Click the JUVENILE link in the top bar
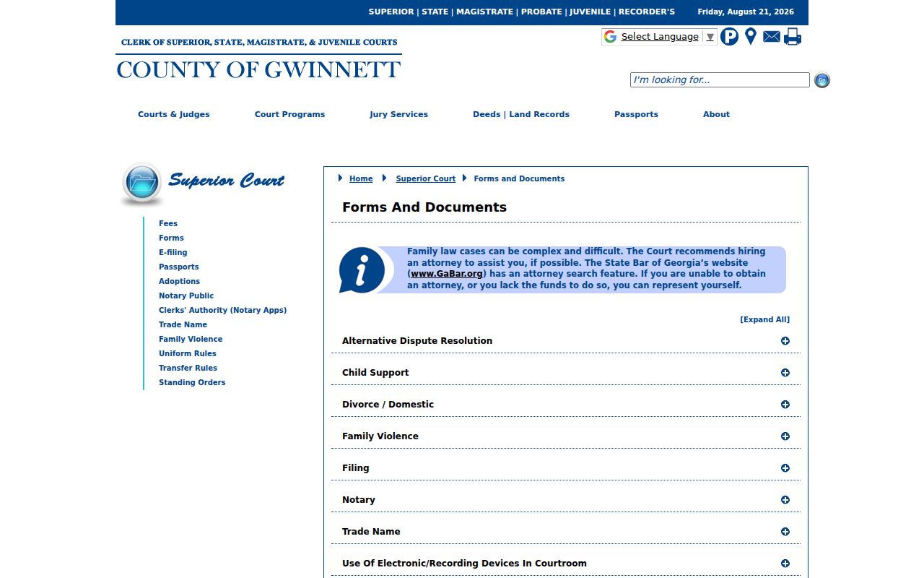 590,12
